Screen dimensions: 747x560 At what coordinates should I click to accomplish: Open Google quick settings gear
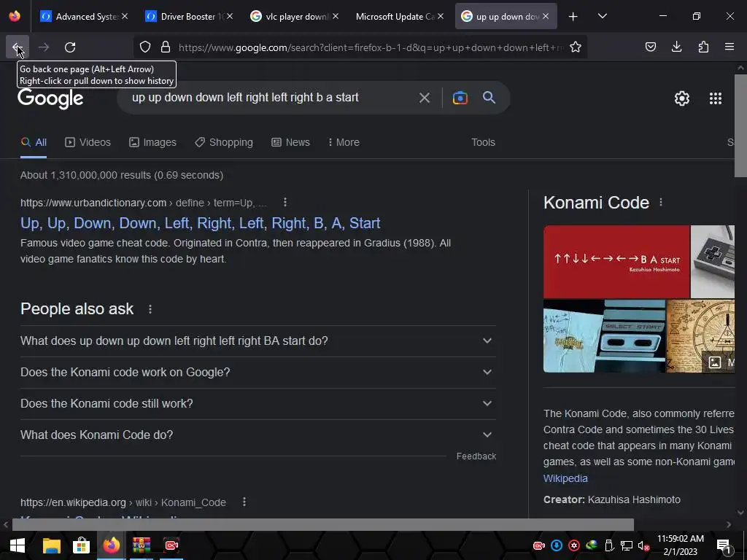tap(682, 98)
